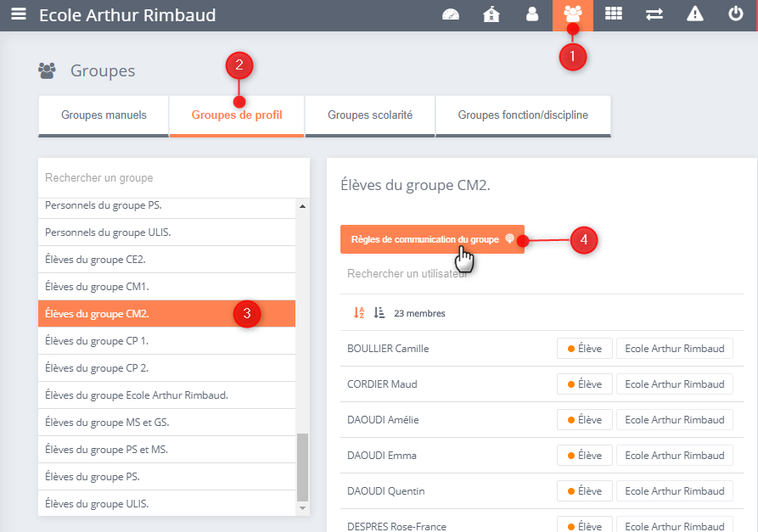Select the groups icon in top bar
Image resolution: width=758 pixels, height=532 pixels.
click(x=573, y=14)
